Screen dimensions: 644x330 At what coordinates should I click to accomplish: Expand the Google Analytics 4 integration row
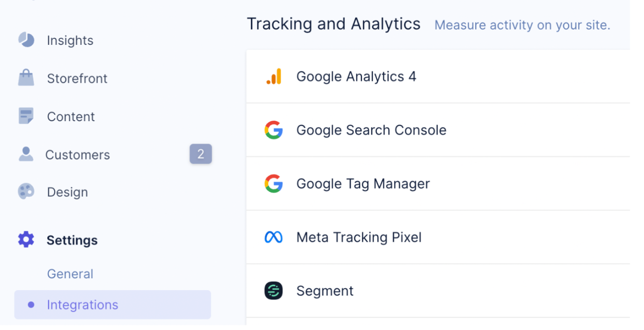pos(356,76)
